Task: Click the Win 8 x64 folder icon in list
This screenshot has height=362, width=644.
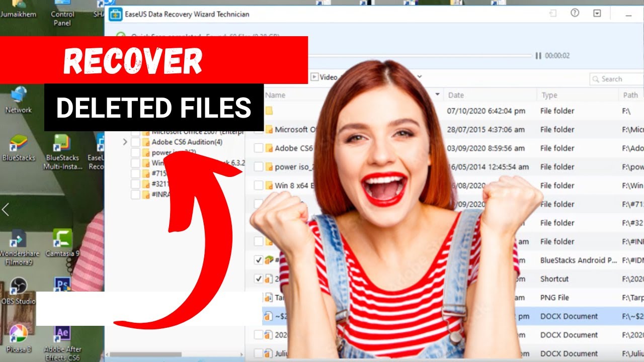Action: (x=269, y=186)
